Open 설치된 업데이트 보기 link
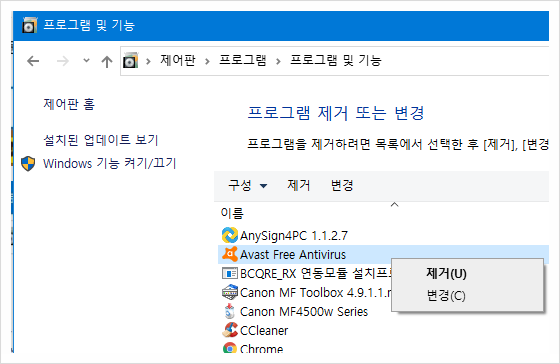 click(x=100, y=140)
